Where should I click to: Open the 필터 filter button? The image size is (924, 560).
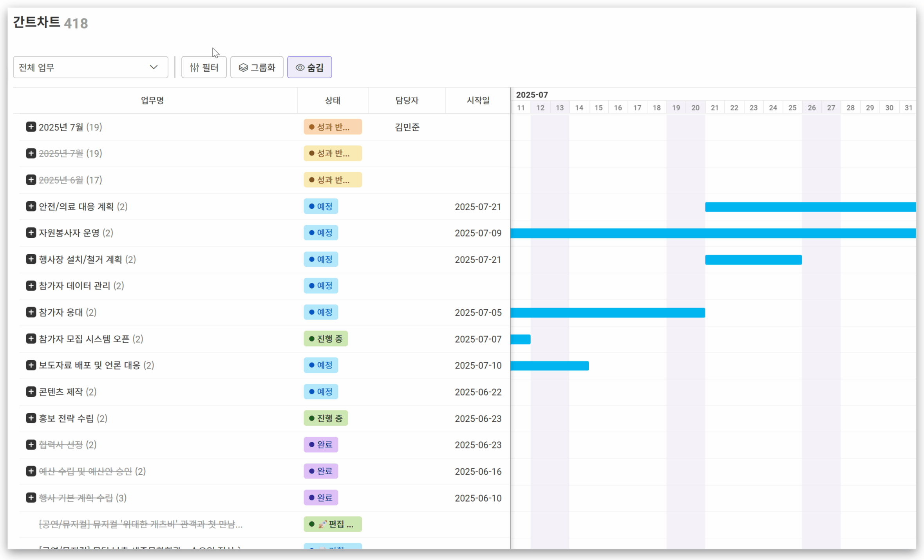click(x=204, y=67)
